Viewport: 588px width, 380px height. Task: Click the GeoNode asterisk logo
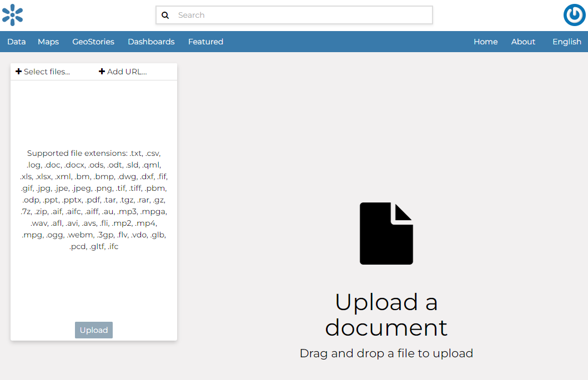12,15
